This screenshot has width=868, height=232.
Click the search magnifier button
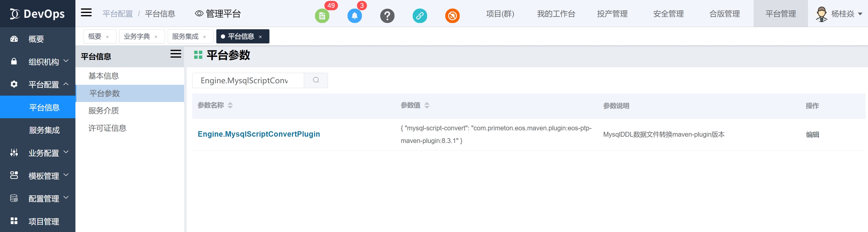[316, 80]
